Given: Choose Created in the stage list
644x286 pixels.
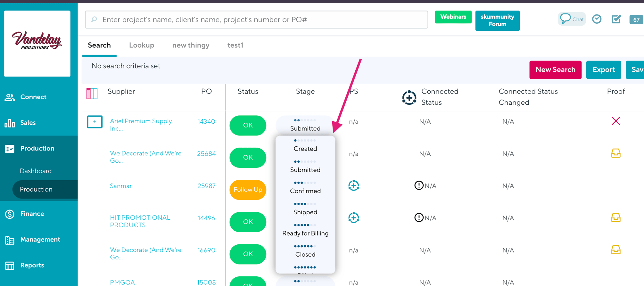Looking at the screenshot, I should click(x=305, y=145).
